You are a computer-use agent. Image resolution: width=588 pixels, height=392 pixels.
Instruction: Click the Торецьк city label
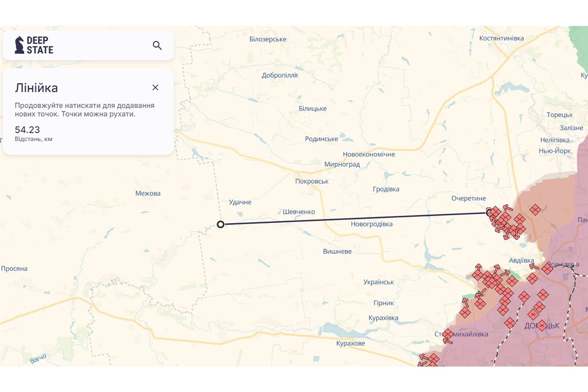tap(560, 115)
